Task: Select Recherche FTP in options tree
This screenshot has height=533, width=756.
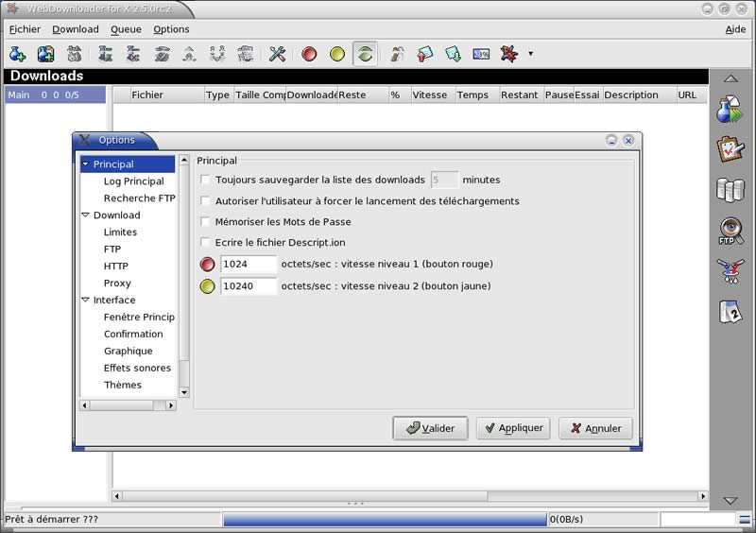Action: point(139,198)
